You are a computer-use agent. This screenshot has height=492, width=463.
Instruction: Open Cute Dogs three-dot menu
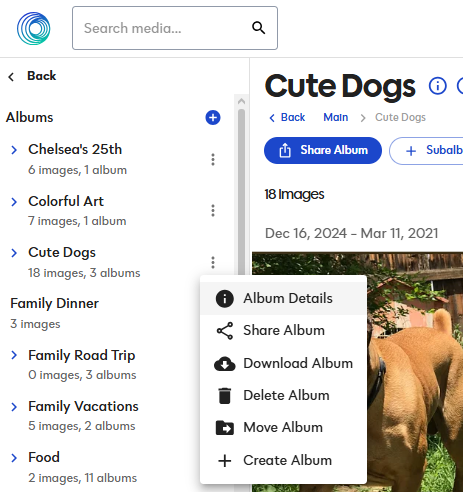pyautogui.click(x=213, y=262)
